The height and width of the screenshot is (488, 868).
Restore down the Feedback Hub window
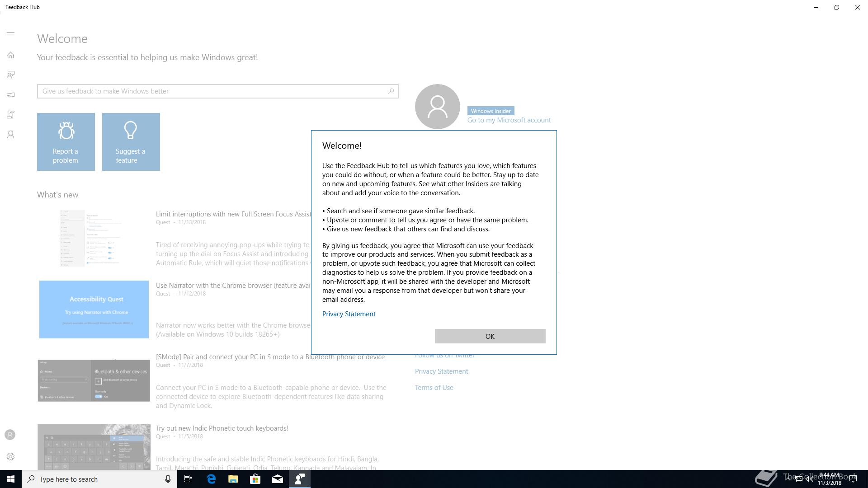coord(837,7)
